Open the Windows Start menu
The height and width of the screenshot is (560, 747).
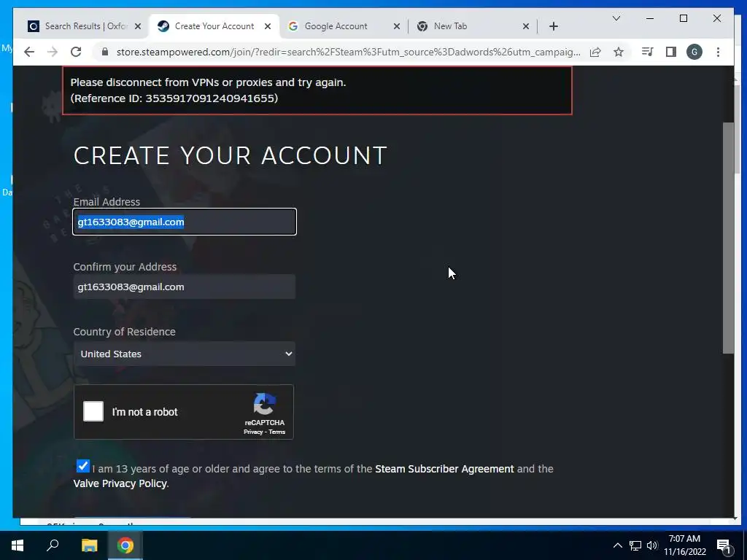[x=18, y=545]
